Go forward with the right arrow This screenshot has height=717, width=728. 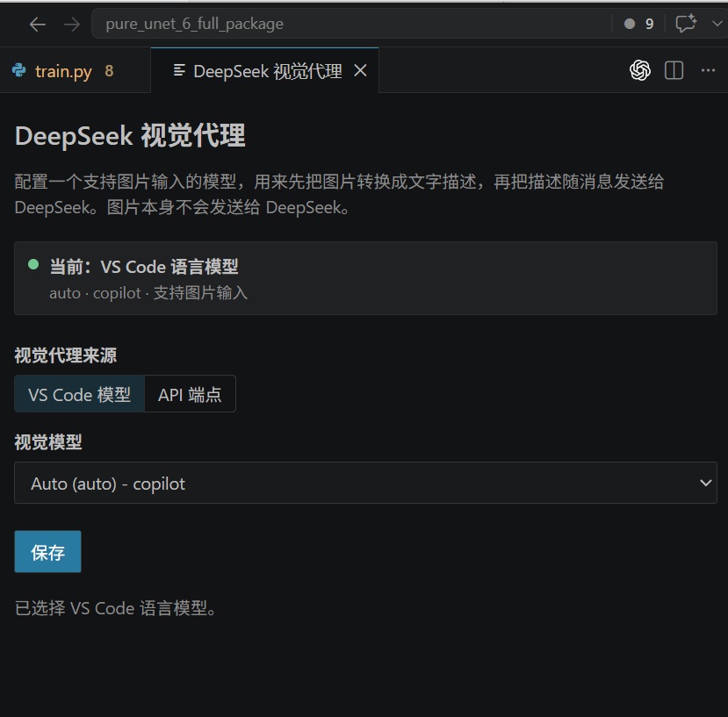point(71,24)
